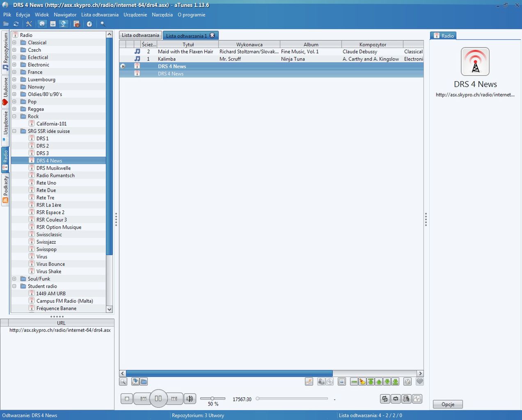Click the load playlist folder icon
The image size is (522, 420).
[x=144, y=381]
